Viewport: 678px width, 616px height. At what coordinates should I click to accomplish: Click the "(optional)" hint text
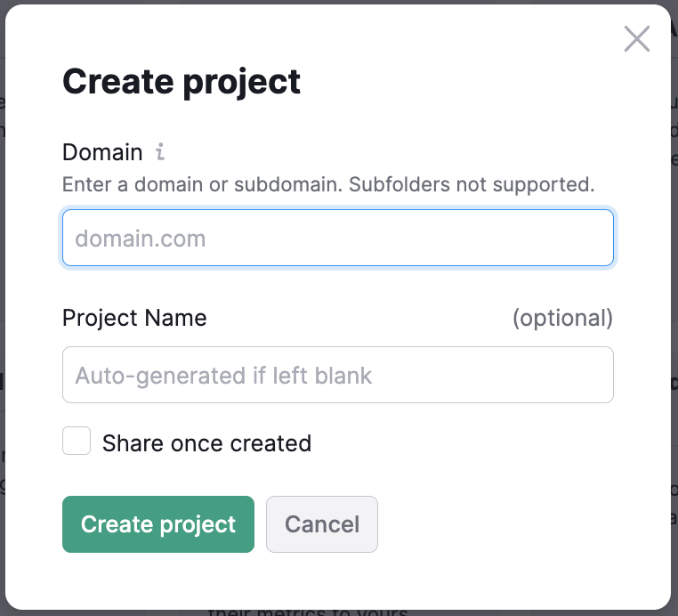(562, 318)
